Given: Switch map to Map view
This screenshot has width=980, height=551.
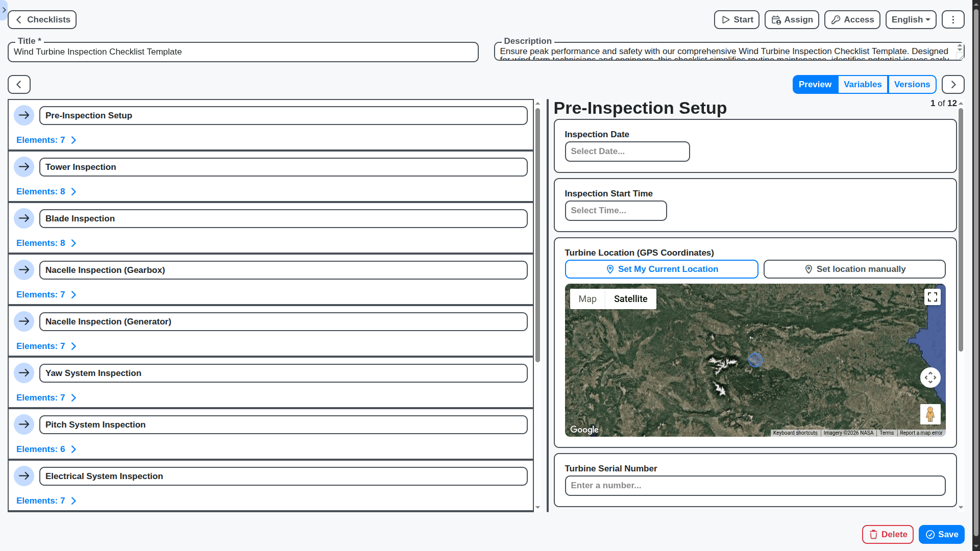Looking at the screenshot, I should [587, 298].
